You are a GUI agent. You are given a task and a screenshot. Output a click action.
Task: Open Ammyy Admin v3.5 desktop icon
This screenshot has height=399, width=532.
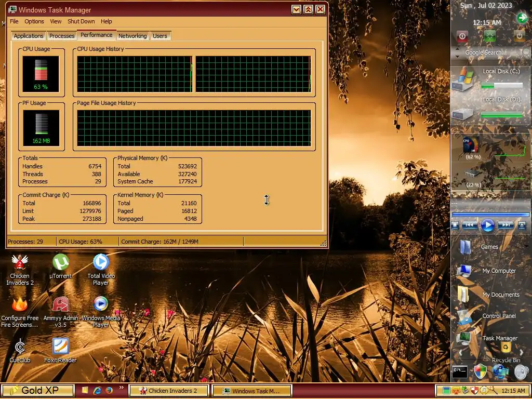pos(61,312)
